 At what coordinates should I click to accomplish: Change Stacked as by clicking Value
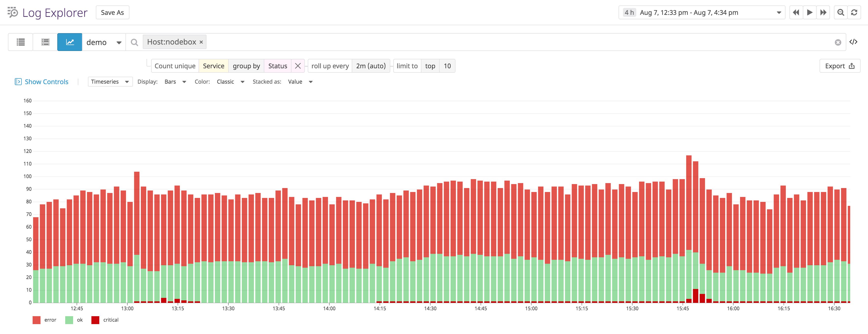coord(295,81)
